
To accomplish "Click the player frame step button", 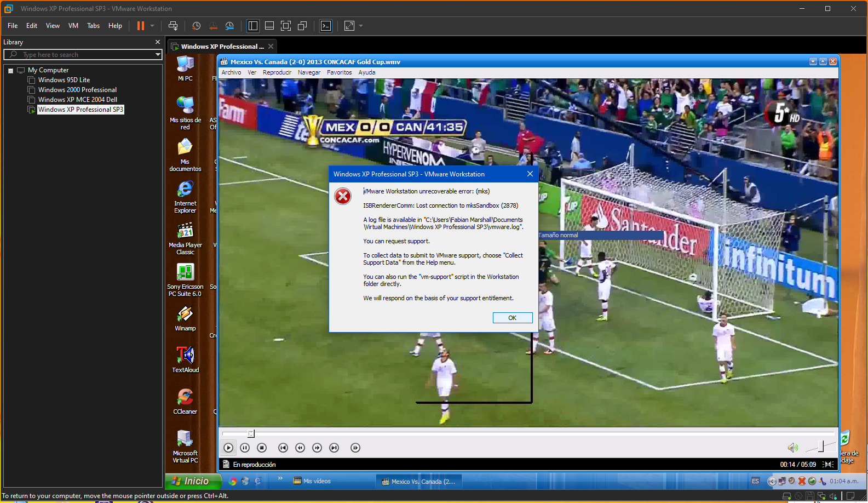I will [355, 448].
